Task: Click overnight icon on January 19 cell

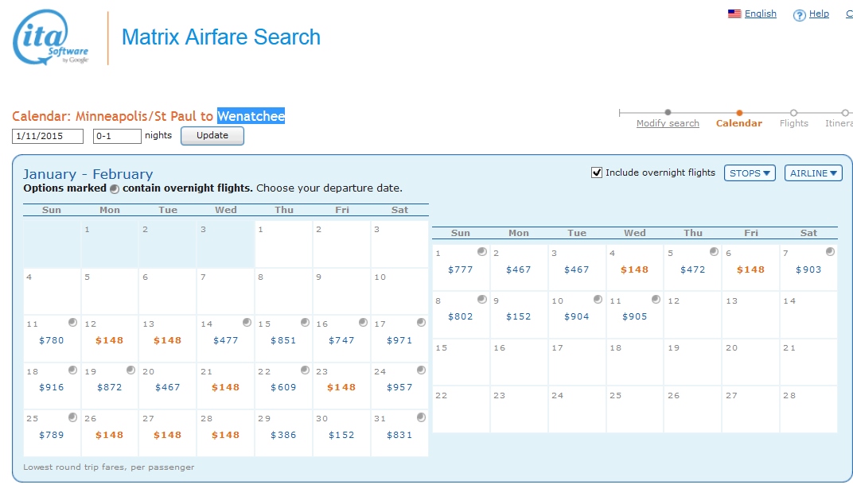Action: (x=130, y=370)
